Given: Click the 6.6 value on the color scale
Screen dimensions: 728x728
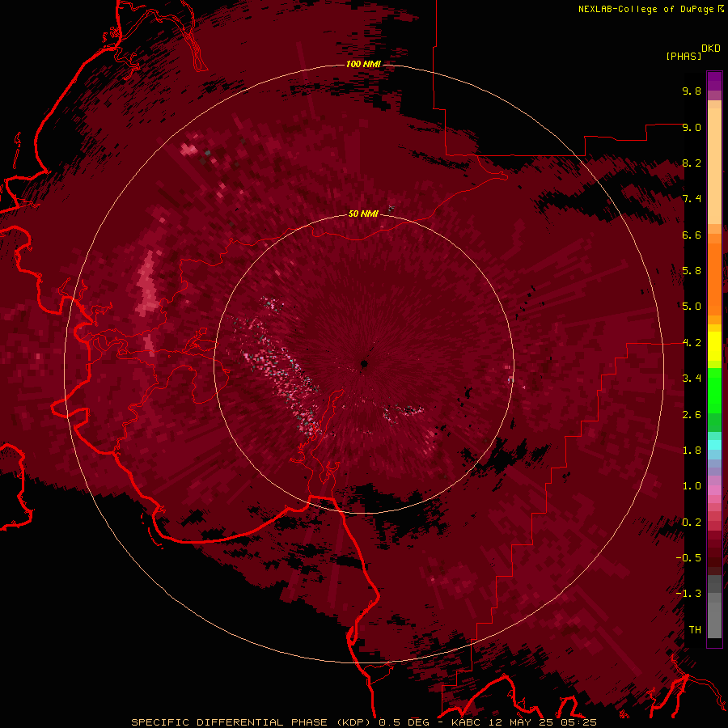Looking at the screenshot, I should point(692,235).
